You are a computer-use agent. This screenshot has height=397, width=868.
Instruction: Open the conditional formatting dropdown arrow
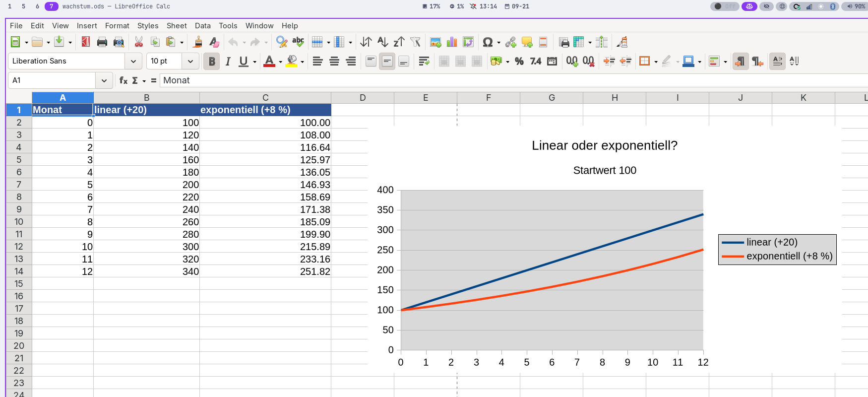tap(725, 62)
